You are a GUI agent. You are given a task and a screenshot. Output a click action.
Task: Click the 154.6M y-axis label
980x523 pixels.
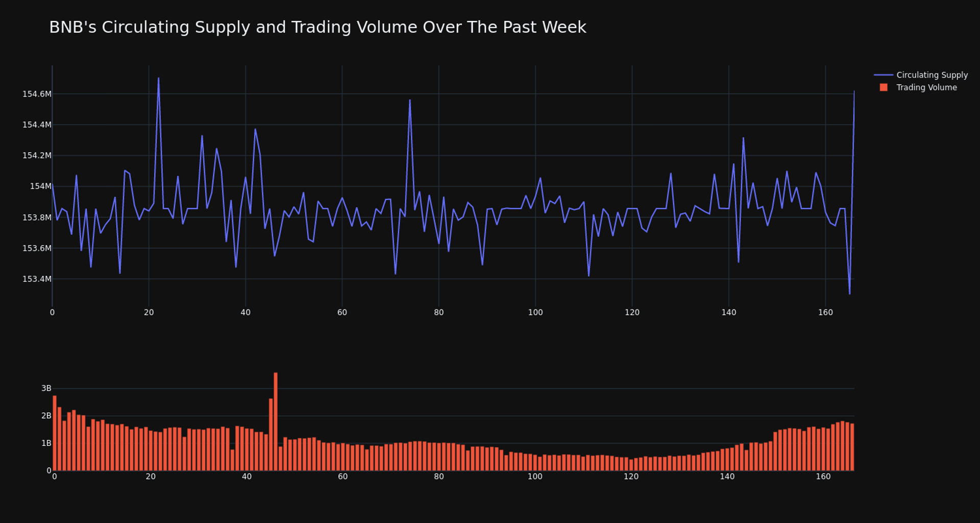(x=37, y=94)
